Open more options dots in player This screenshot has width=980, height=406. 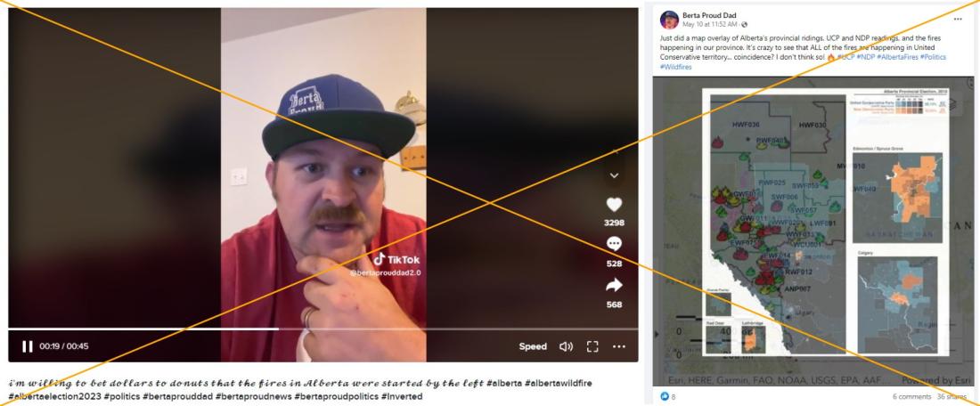619,346
